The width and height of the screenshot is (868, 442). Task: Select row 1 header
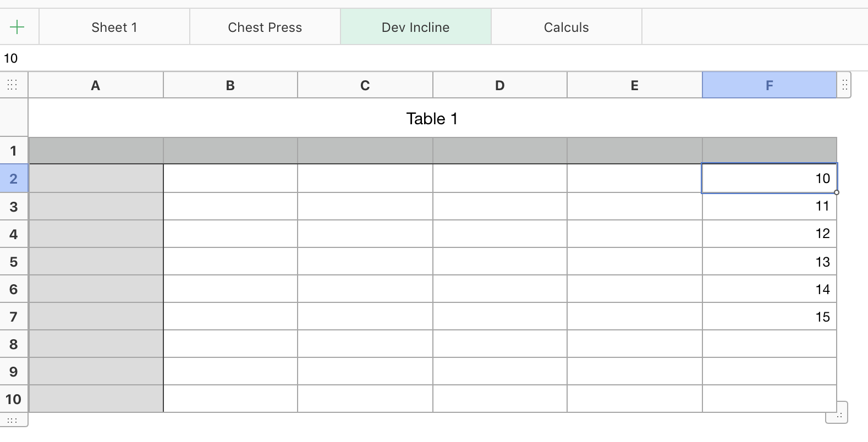tap(14, 151)
